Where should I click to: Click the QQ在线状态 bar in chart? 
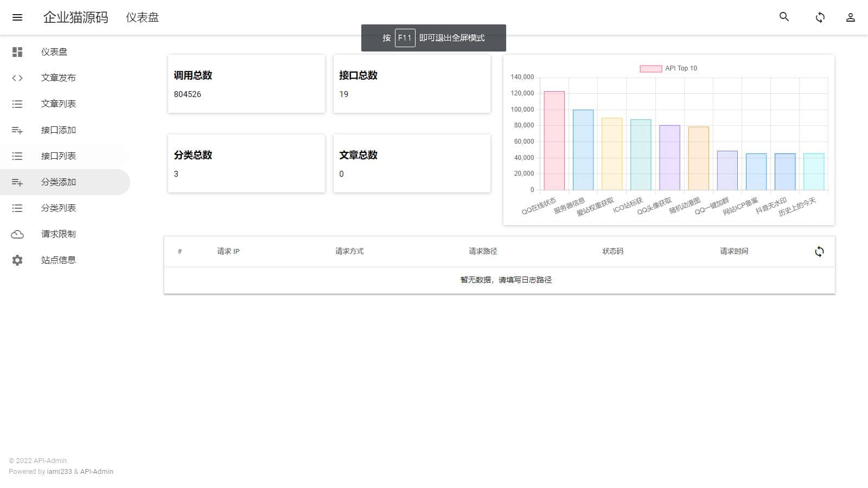point(554,141)
